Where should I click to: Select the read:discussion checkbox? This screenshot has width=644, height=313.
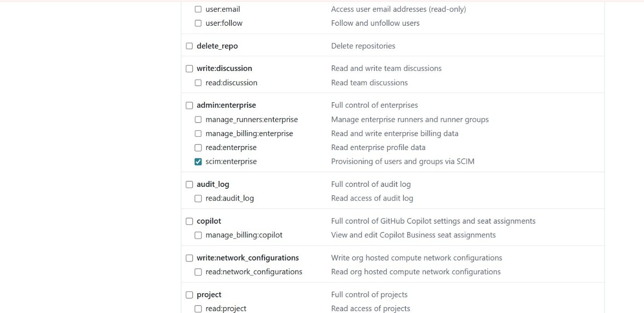click(198, 83)
